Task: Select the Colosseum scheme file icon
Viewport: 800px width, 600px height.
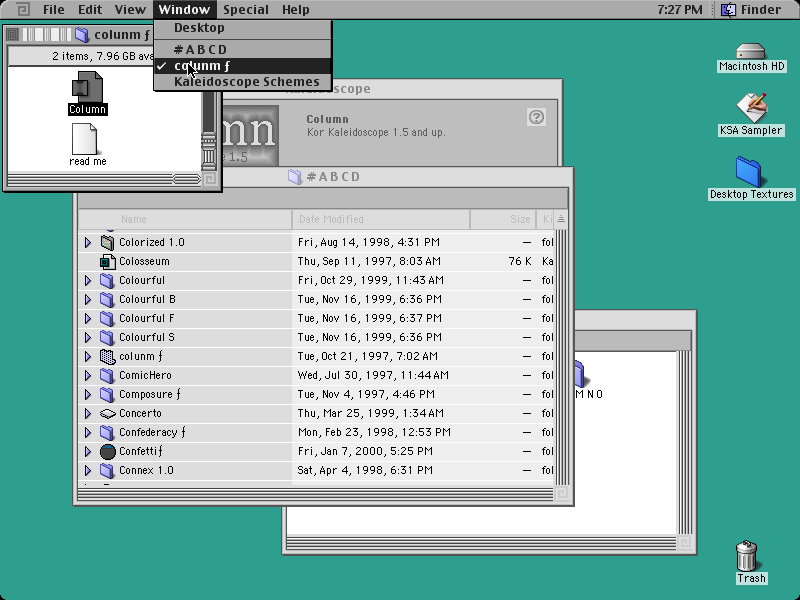Action: click(107, 262)
